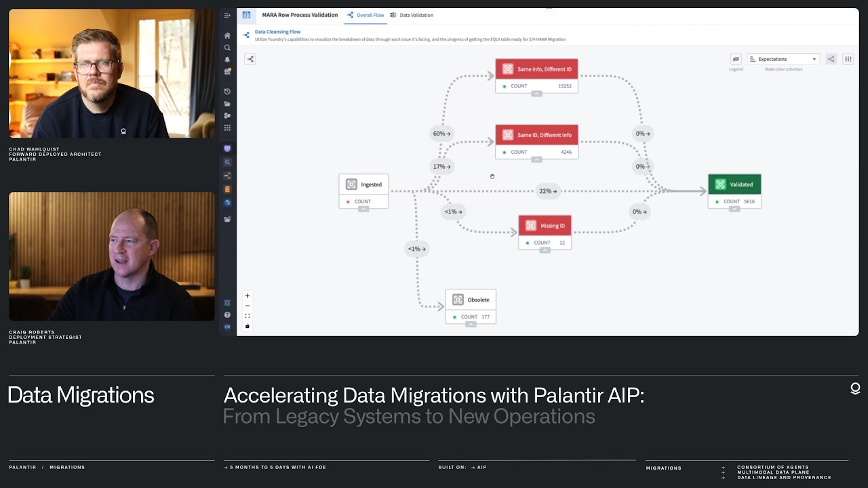Select the purple monitor app icon

(x=227, y=148)
